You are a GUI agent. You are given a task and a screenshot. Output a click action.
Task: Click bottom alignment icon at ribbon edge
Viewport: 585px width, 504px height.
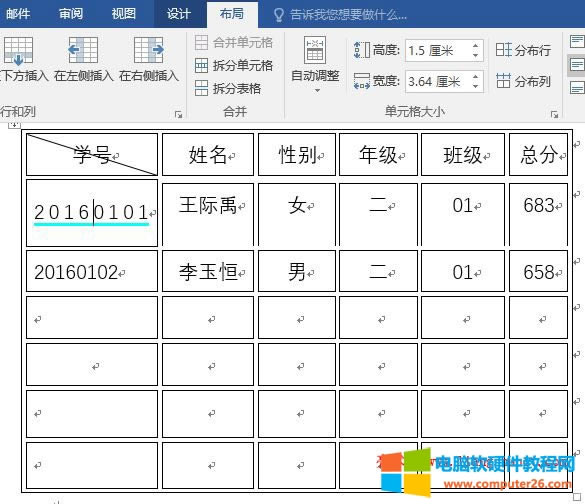point(577,88)
